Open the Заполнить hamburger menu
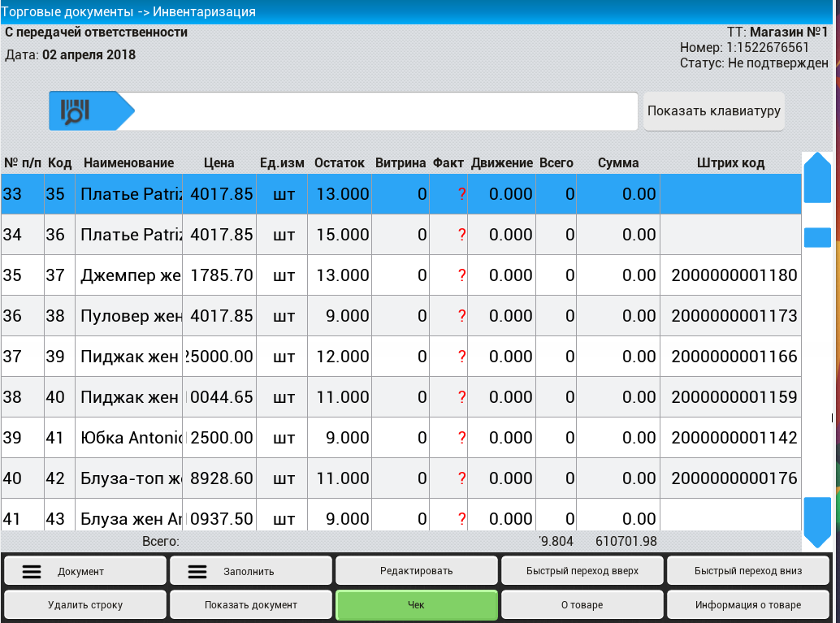Image resolution: width=840 pixels, height=623 pixels. (x=251, y=571)
